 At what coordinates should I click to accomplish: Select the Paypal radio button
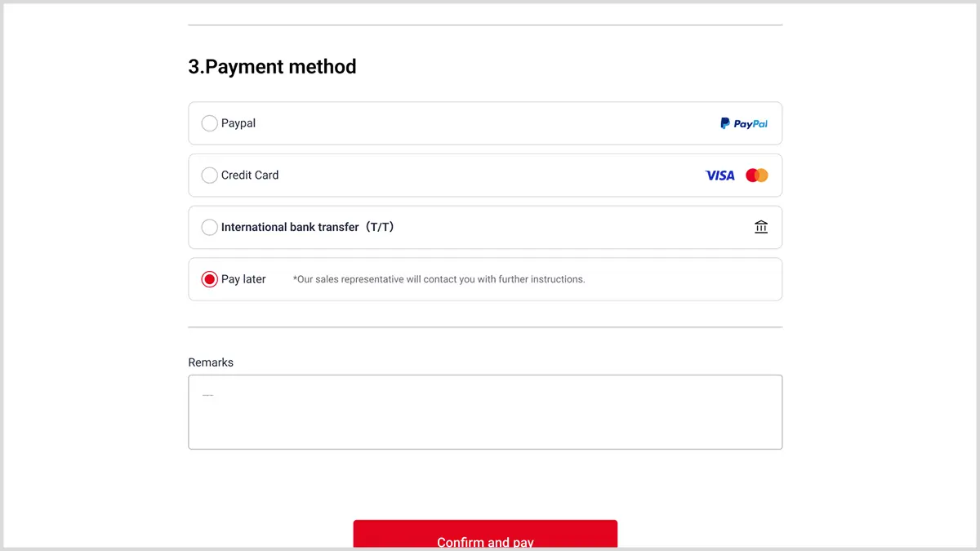(209, 123)
